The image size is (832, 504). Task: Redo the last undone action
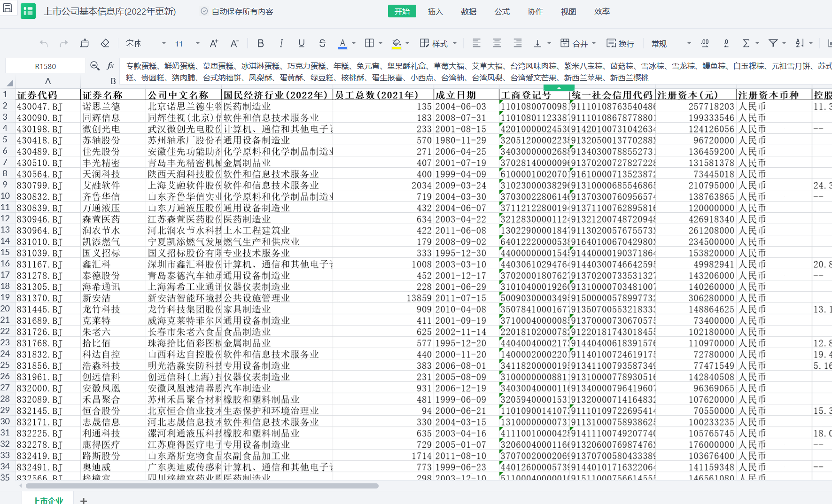point(64,44)
